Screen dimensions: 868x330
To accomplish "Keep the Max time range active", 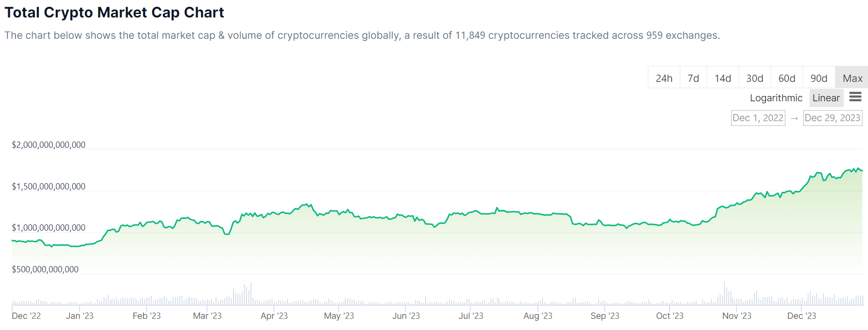I will [x=851, y=78].
